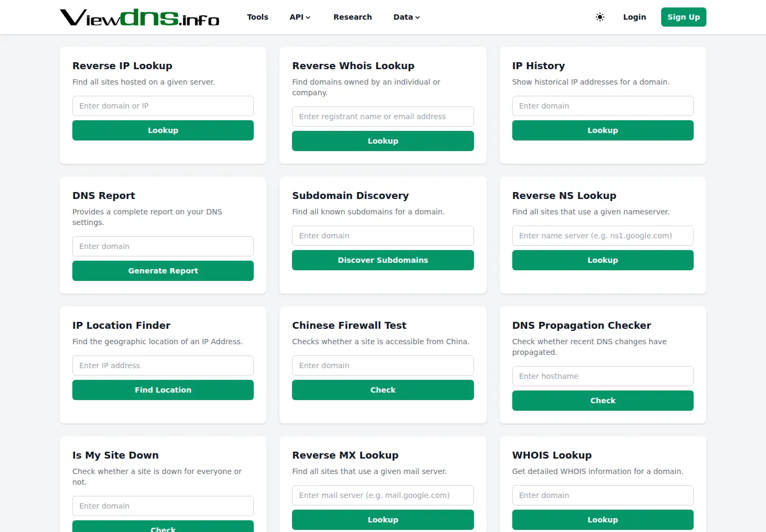Focus the Enter IP address field
766x532 pixels.
pos(163,365)
